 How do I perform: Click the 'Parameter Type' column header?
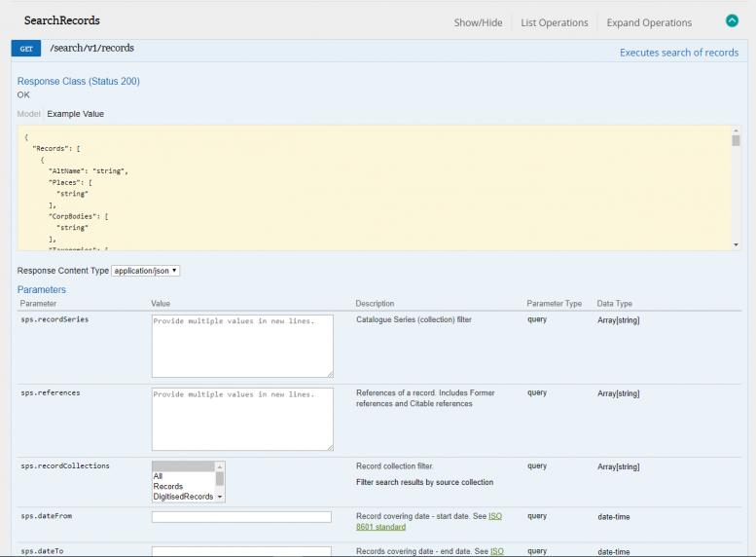[x=554, y=304]
